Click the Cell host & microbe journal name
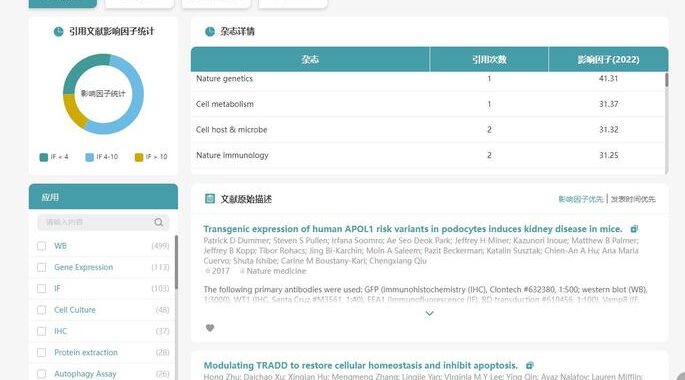The height and width of the screenshot is (380, 685). [x=232, y=130]
